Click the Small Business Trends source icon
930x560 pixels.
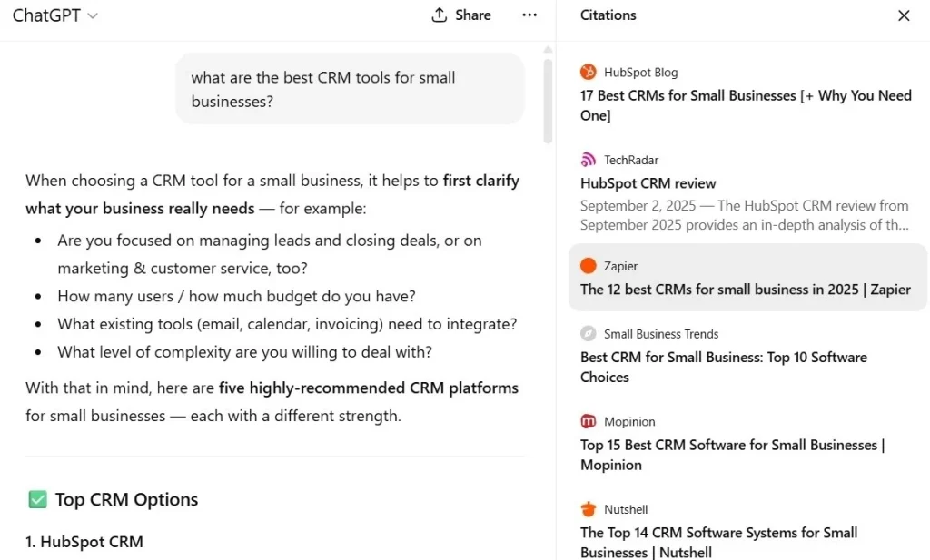[x=588, y=333]
